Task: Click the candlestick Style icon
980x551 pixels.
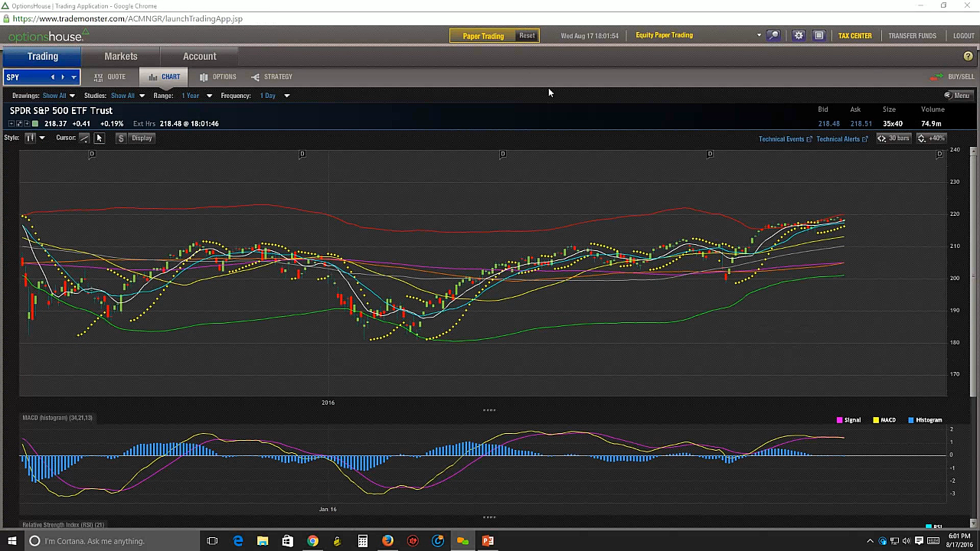Action: pyautogui.click(x=30, y=138)
